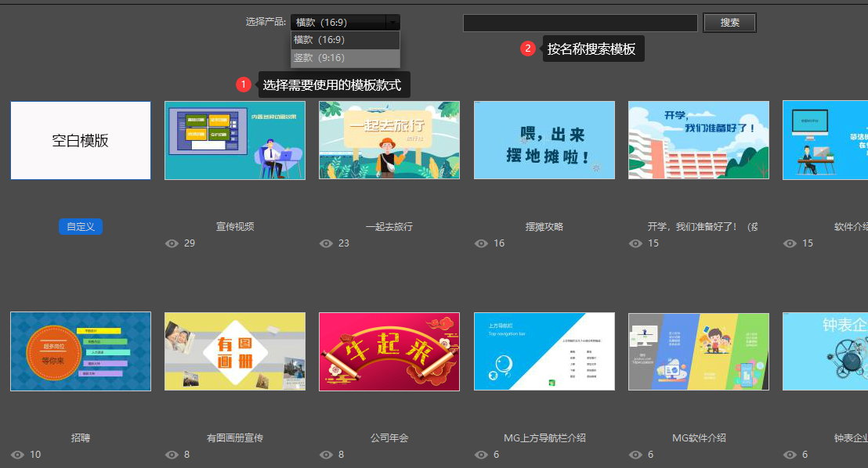Open the 招聘 template thumbnail
868x468 pixels.
tap(81, 351)
